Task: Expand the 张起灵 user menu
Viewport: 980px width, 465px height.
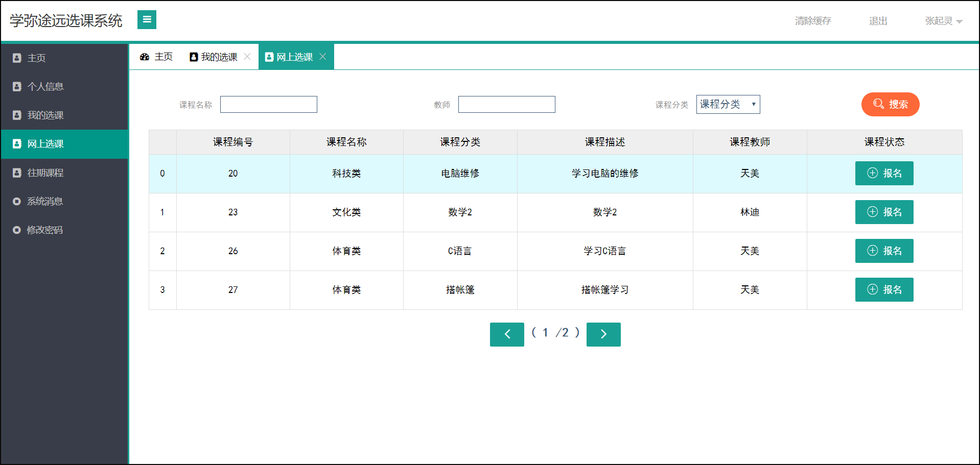Action: pos(943,21)
